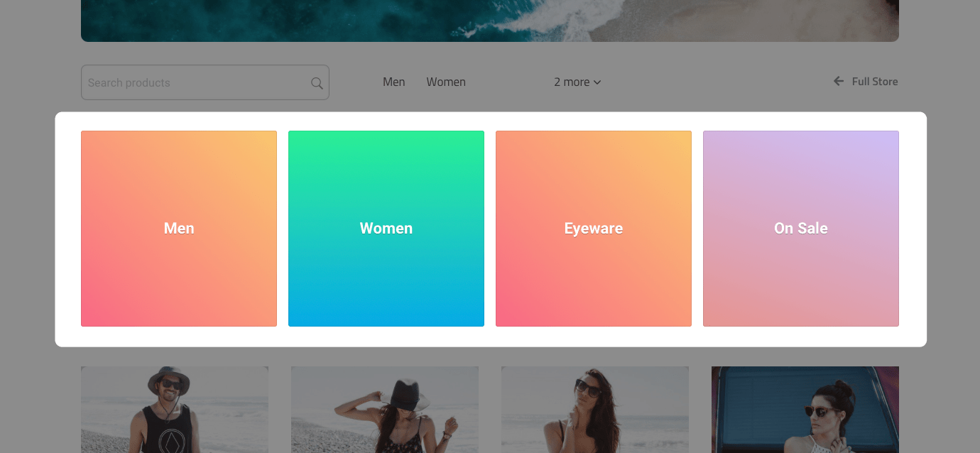Screen dimensions: 980x453
Task: Click the chevron next to 2 more
Action: (x=597, y=82)
